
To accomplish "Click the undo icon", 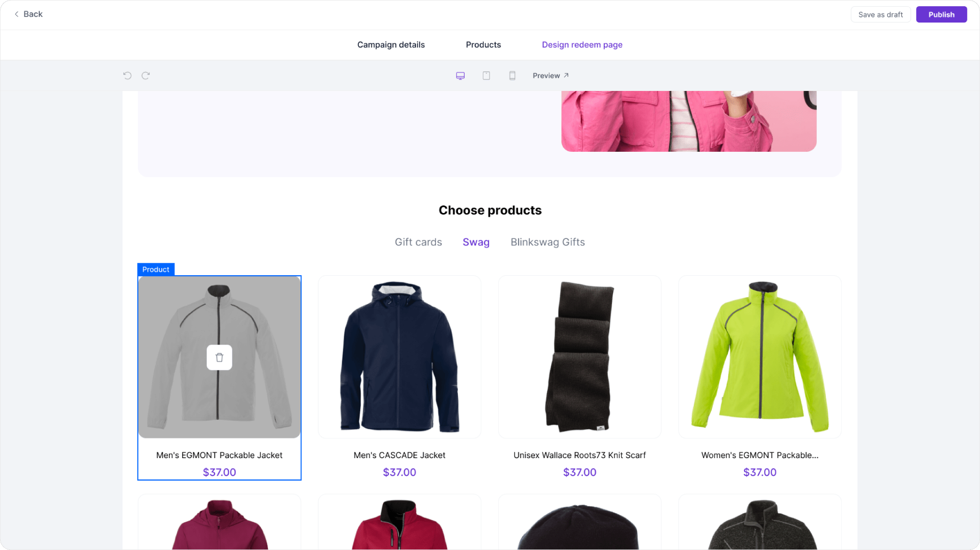I will pos(127,76).
